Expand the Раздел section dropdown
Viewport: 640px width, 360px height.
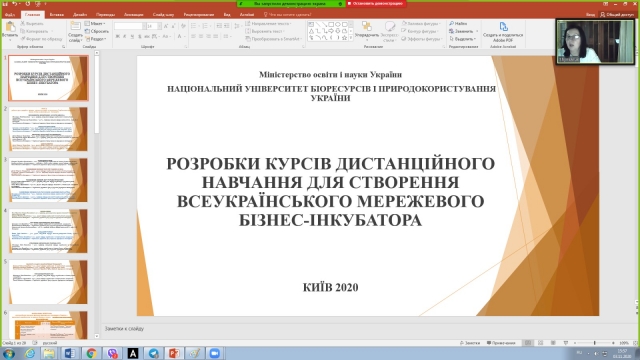click(x=96, y=39)
